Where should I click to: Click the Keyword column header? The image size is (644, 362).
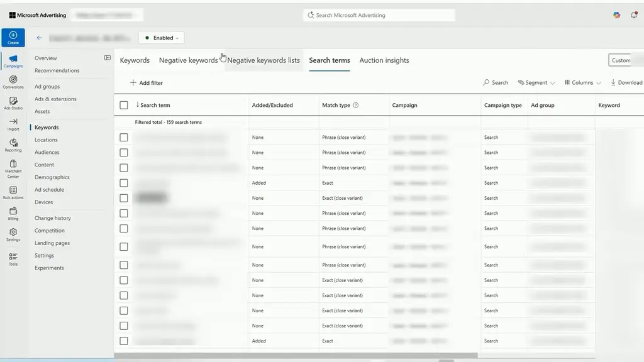[x=609, y=105]
